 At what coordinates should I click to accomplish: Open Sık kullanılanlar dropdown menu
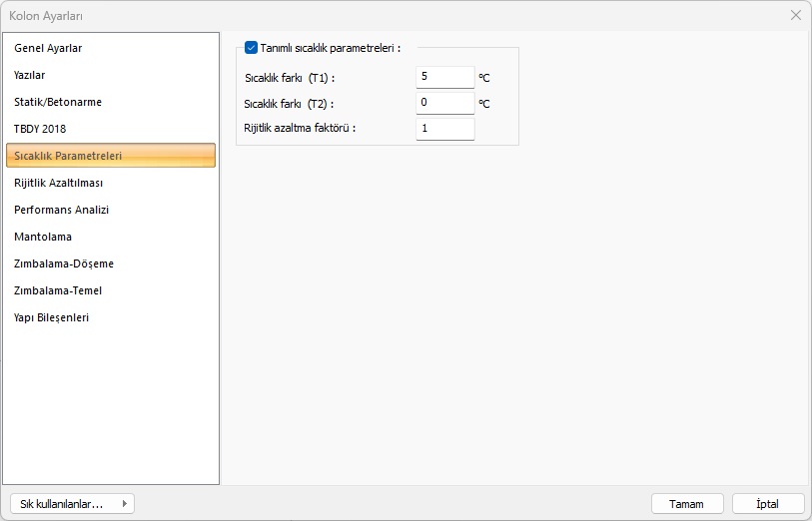pos(71,504)
